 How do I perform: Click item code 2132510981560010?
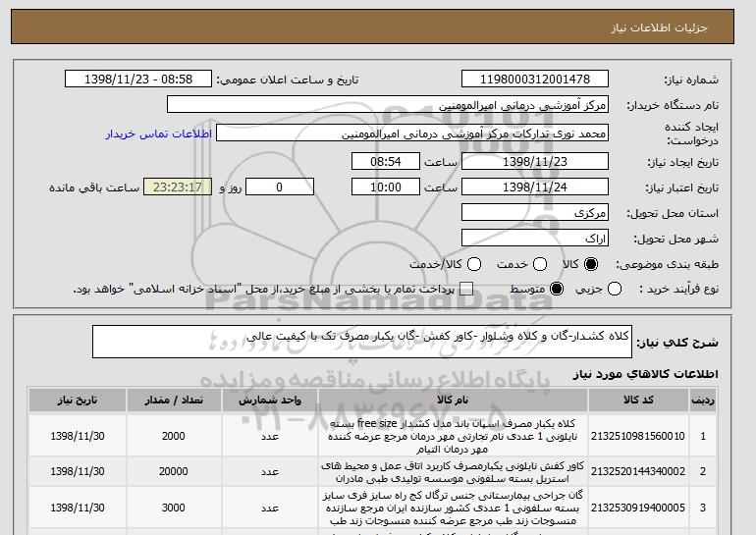(x=638, y=436)
